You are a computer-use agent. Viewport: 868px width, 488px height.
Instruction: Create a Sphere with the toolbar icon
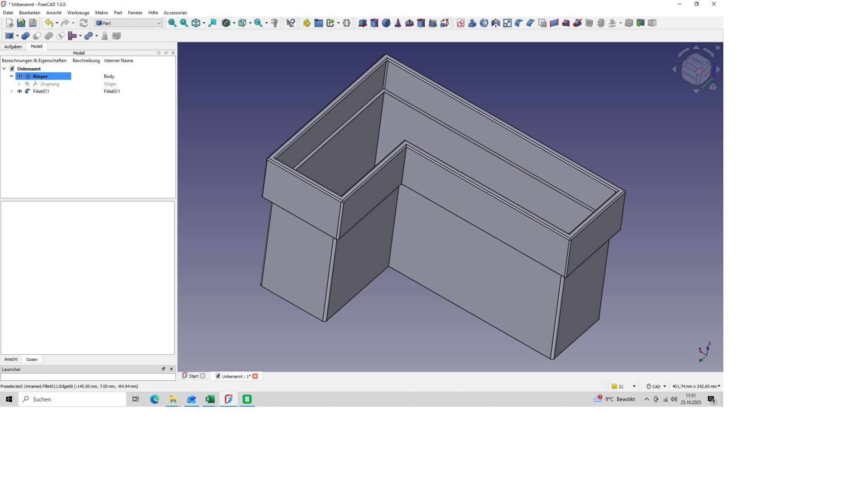click(x=386, y=23)
